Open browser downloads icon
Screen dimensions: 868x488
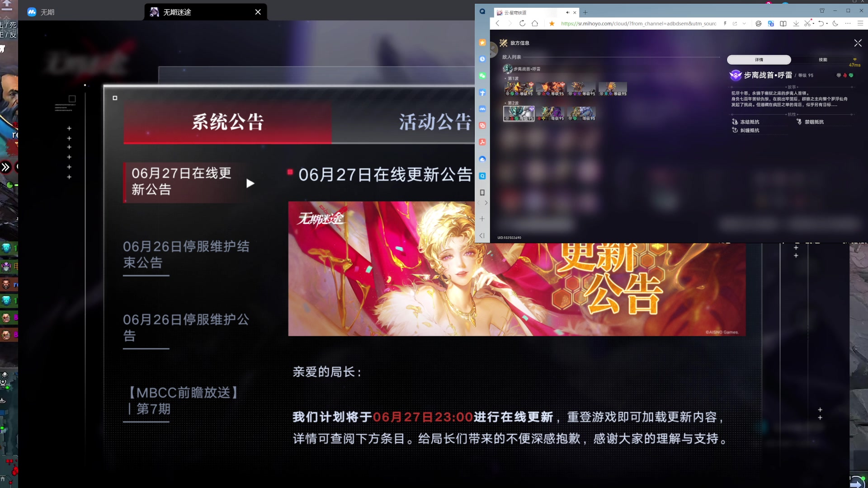[796, 23]
